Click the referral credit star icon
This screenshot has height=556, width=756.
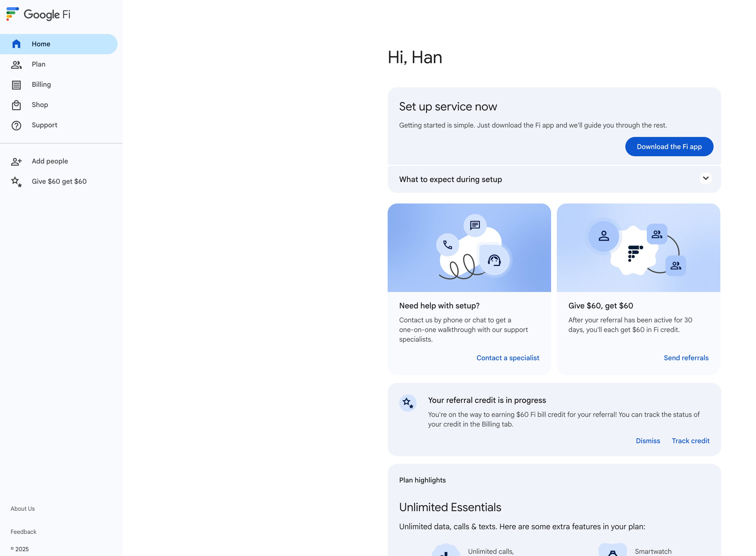408,403
